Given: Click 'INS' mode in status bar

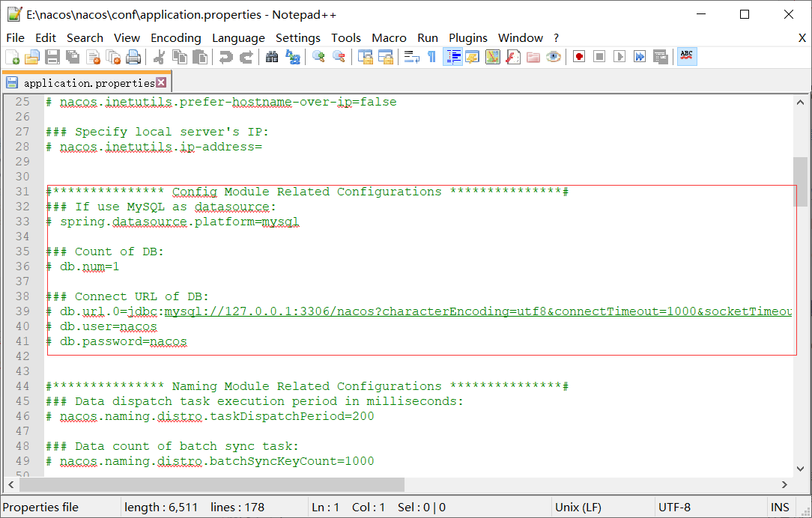Looking at the screenshot, I should (x=779, y=507).
